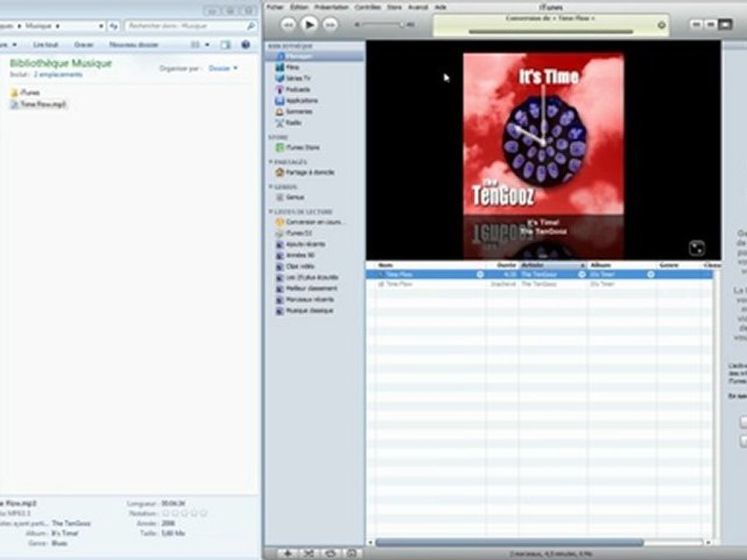The height and width of the screenshot is (560, 747).
Task: Open the iTunes Présentation menu
Action: [331, 7]
